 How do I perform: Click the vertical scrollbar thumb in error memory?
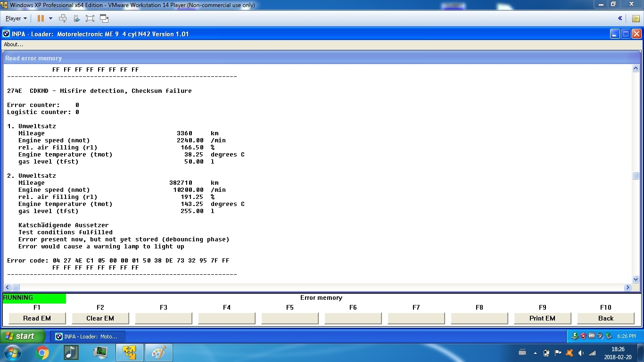click(x=636, y=176)
